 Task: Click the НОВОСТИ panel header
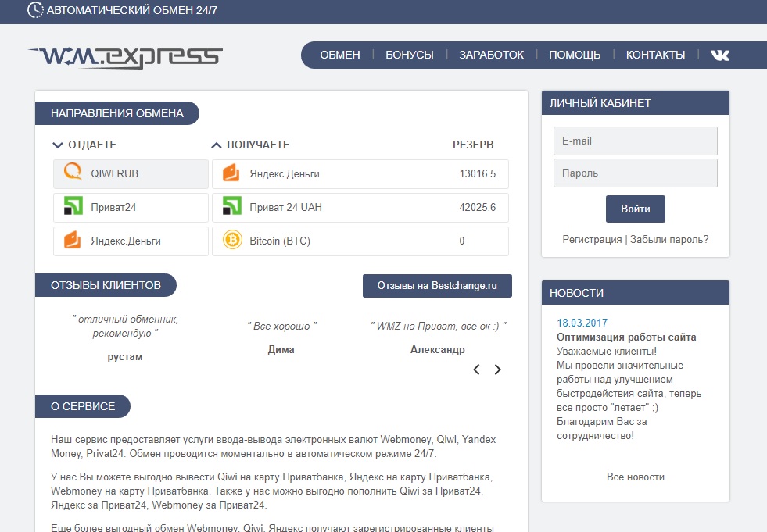pos(636,292)
